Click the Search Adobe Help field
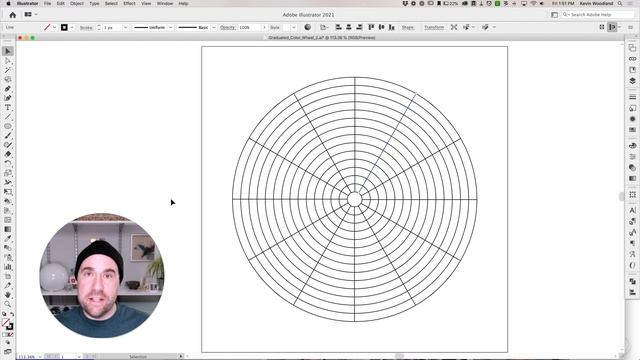This screenshot has width=640, height=360. [x=598, y=15]
